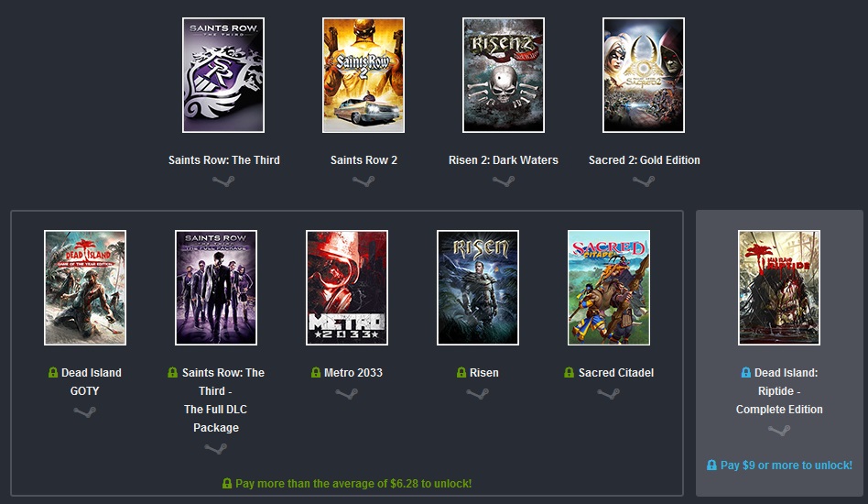Click the green lock icon beside Sacred Citadel
Viewport: 868px width, 504px height.
tap(569, 373)
